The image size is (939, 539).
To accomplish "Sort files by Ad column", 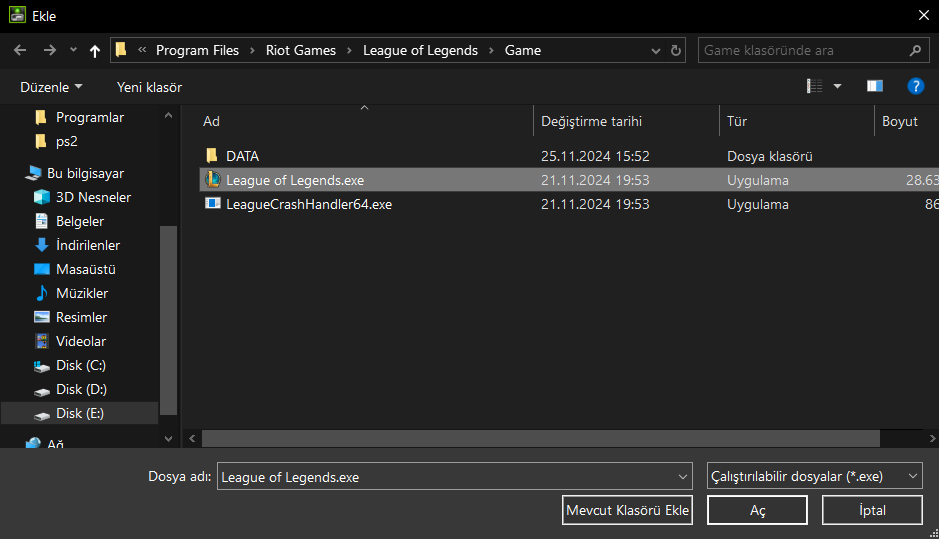I will (x=211, y=121).
